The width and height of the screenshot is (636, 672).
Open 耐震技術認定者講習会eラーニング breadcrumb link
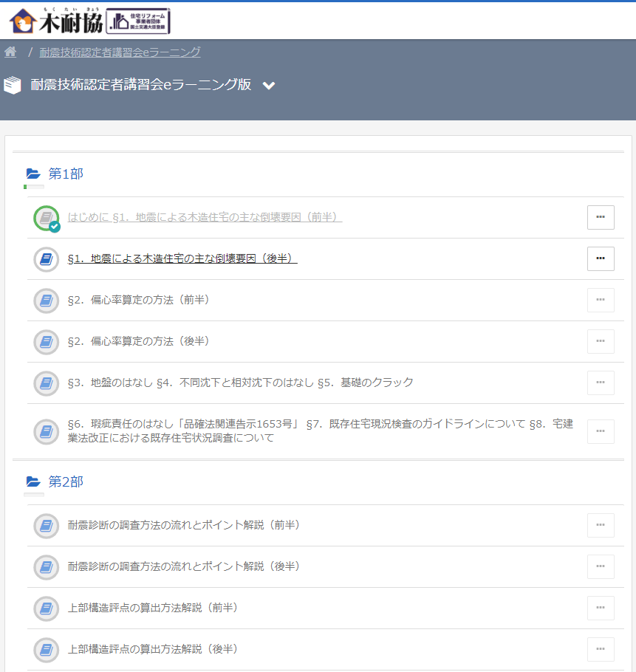[x=120, y=52]
